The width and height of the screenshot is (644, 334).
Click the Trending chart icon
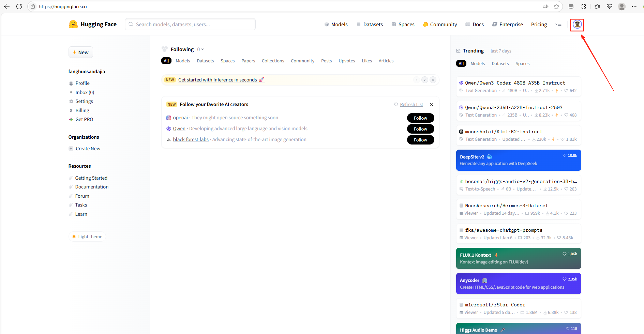(x=459, y=51)
